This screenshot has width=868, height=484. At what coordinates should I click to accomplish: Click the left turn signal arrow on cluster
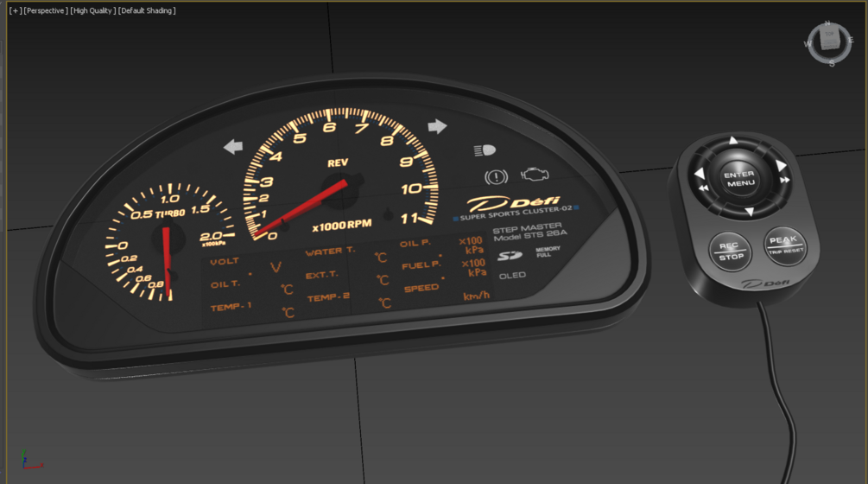click(x=233, y=147)
